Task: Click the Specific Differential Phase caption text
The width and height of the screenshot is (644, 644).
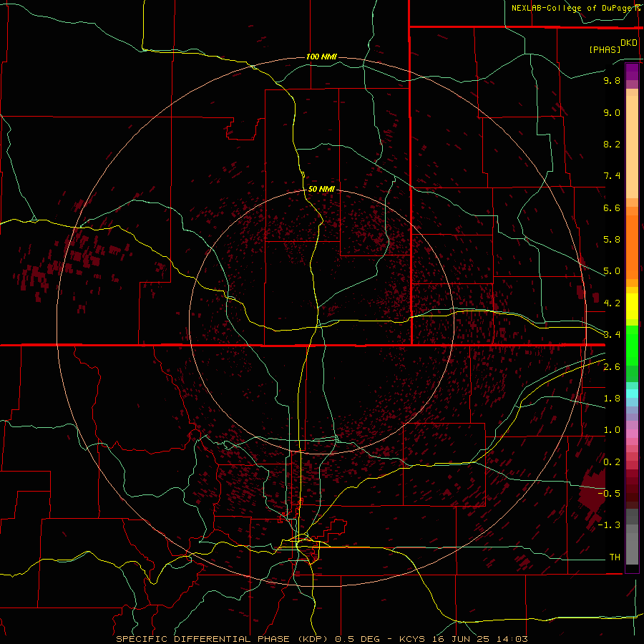Action: tap(321, 639)
